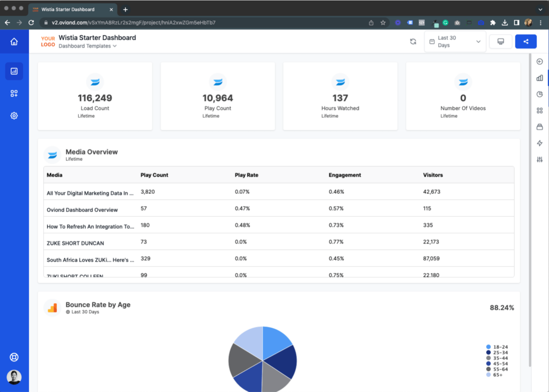Open a new browser tab
This screenshot has height=392, width=549.
click(x=125, y=10)
